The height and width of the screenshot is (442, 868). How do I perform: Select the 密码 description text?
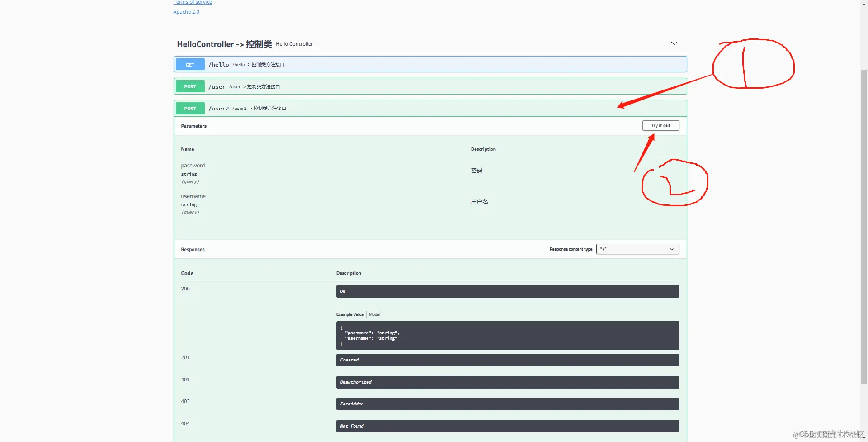coord(476,171)
